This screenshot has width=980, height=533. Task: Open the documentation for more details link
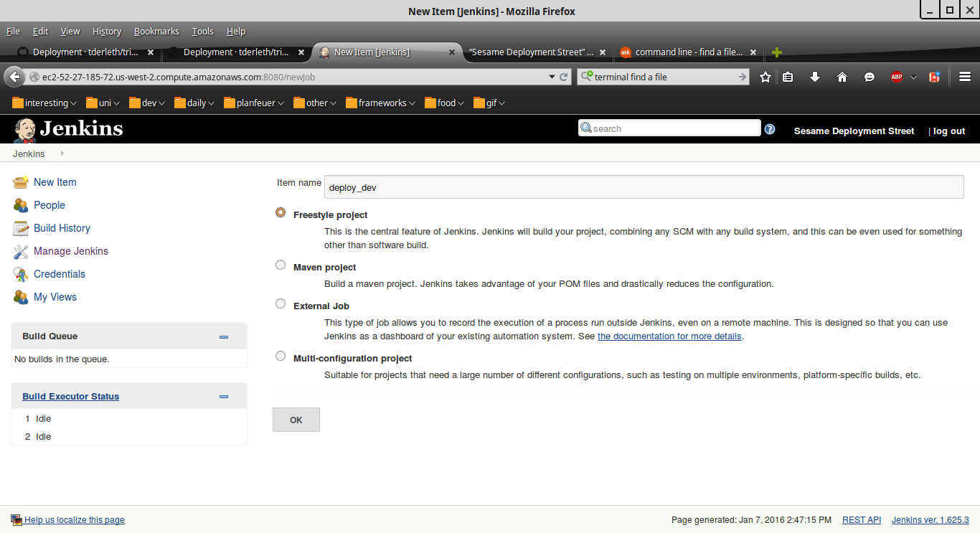pyautogui.click(x=669, y=336)
